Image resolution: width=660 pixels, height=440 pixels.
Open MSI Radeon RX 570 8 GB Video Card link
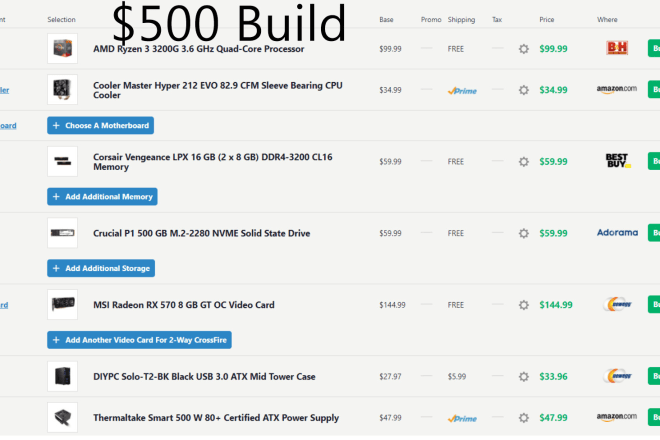tap(184, 305)
